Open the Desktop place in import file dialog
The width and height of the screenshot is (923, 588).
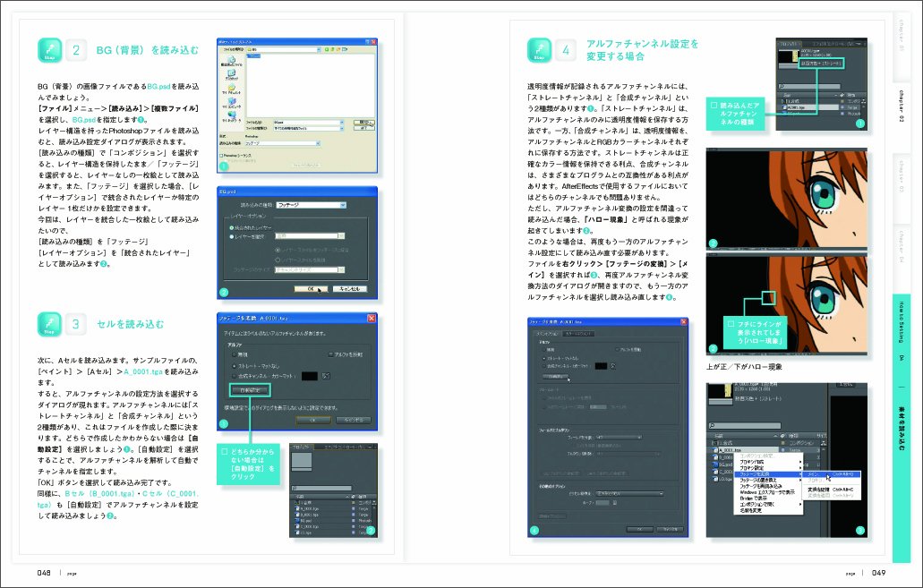tap(231, 75)
